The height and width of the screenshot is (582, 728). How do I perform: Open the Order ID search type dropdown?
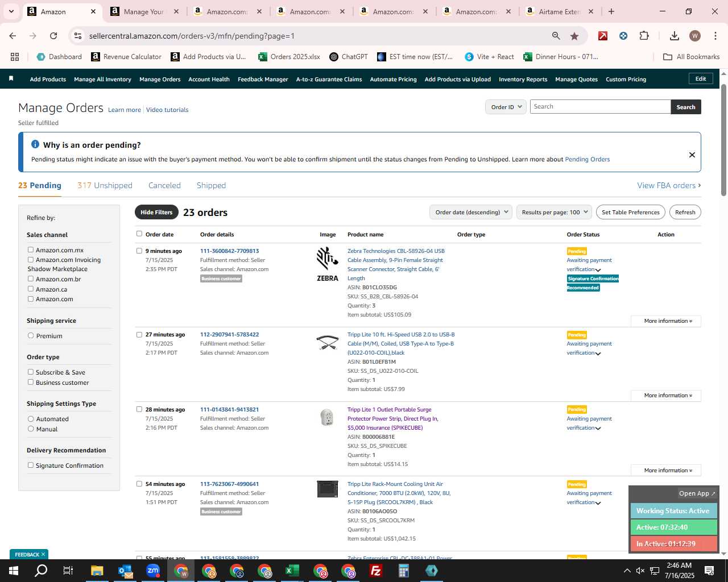tap(506, 107)
